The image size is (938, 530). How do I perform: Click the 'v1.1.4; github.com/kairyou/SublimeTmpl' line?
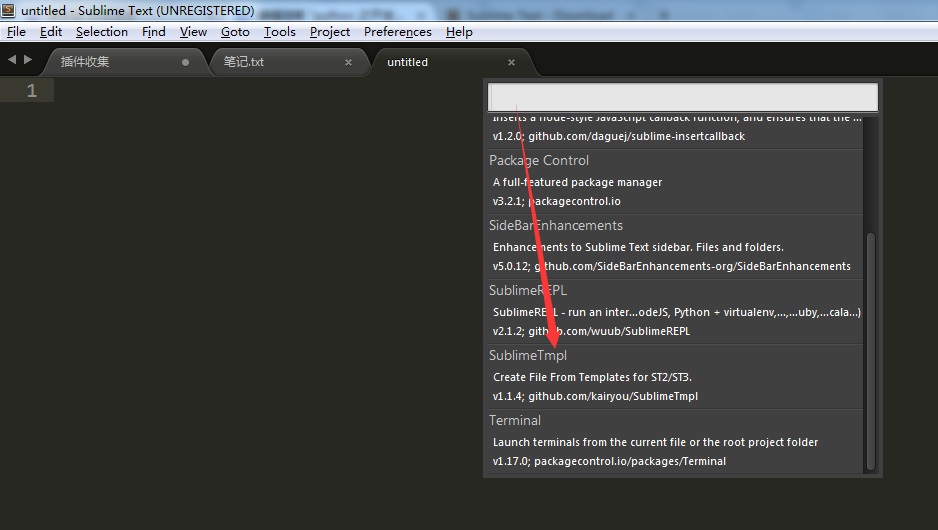coord(595,397)
